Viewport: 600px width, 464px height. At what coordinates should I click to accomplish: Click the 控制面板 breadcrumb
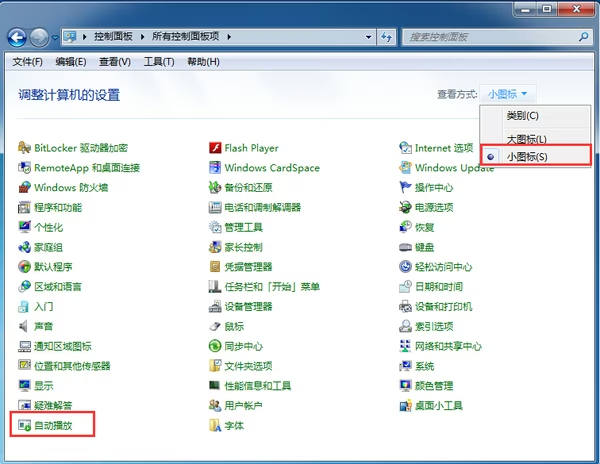click(x=113, y=37)
